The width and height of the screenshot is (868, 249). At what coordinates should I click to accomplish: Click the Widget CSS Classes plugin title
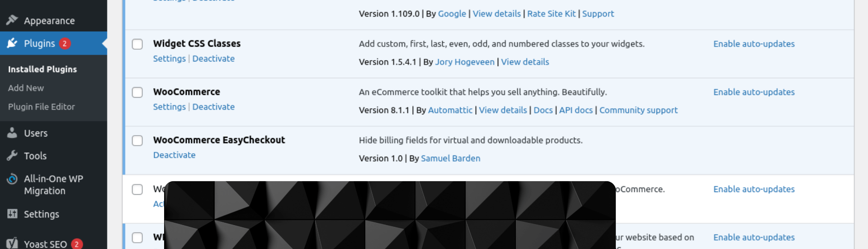coord(197,44)
